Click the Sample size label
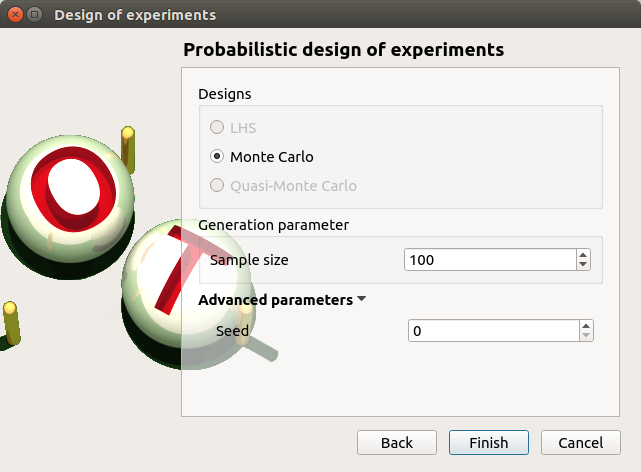 (x=249, y=260)
